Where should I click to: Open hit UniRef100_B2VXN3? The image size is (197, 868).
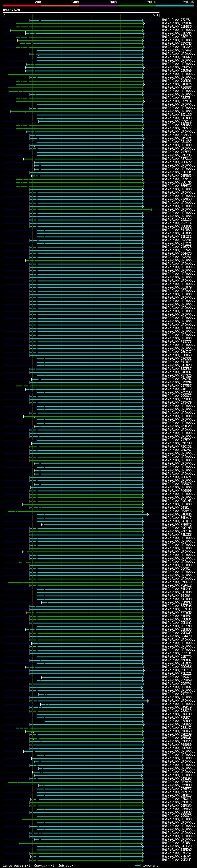177,43
